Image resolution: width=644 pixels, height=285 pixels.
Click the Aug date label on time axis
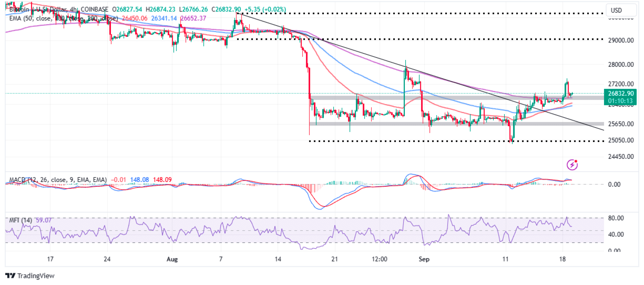pyautogui.click(x=172, y=259)
